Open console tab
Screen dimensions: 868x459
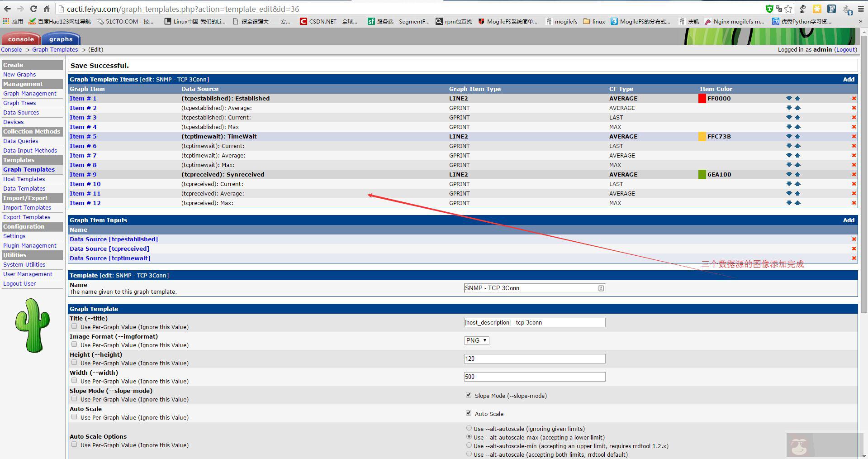pos(21,39)
